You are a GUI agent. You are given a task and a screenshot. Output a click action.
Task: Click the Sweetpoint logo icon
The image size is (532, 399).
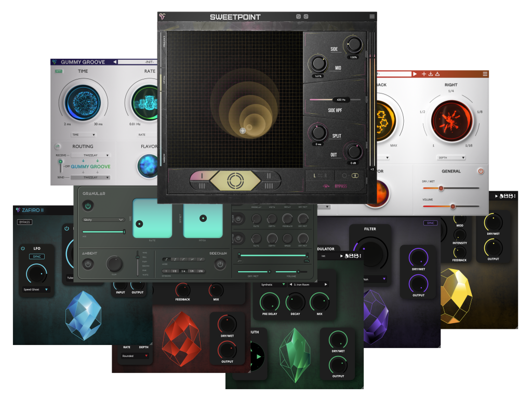tap(162, 16)
